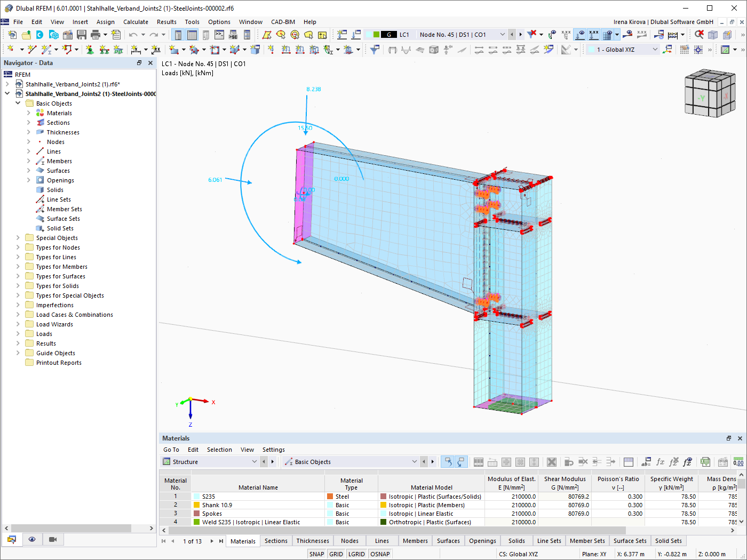Image resolution: width=747 pixels, height=560 pixels.
Task: Click the Export to Excel icon in Materials table
Action: pos(705,462)
